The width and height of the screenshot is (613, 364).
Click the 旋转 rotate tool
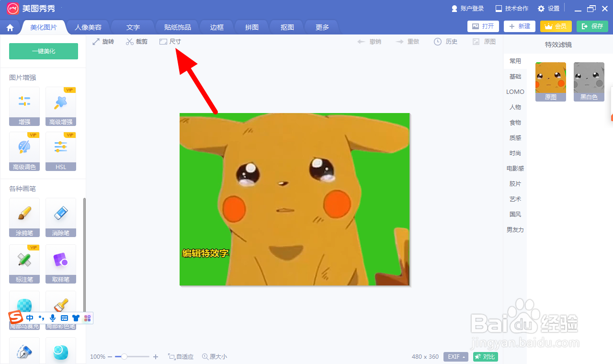103,41
